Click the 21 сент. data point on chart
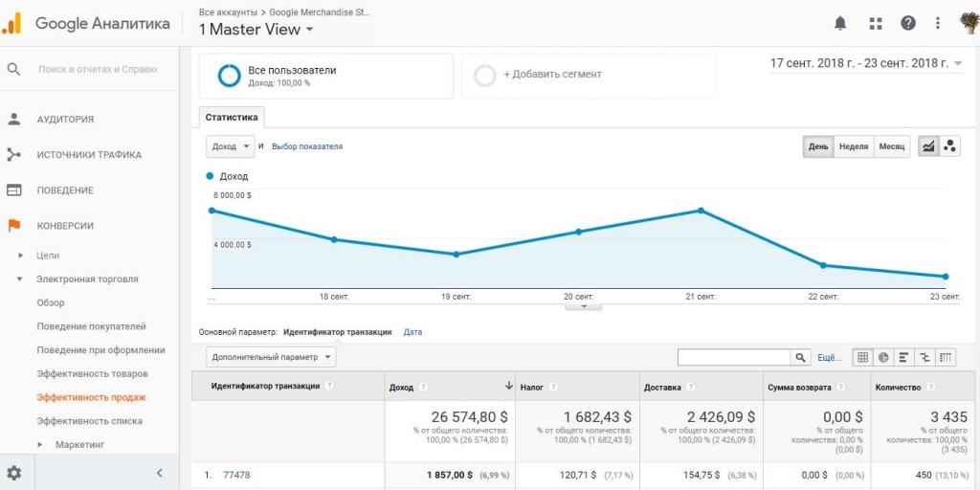This screenshot has width=980, height=490. click(701, 210)
